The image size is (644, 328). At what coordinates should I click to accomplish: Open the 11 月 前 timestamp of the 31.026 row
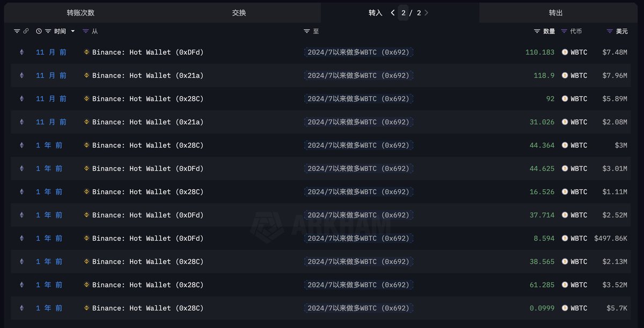coord(51,122)
